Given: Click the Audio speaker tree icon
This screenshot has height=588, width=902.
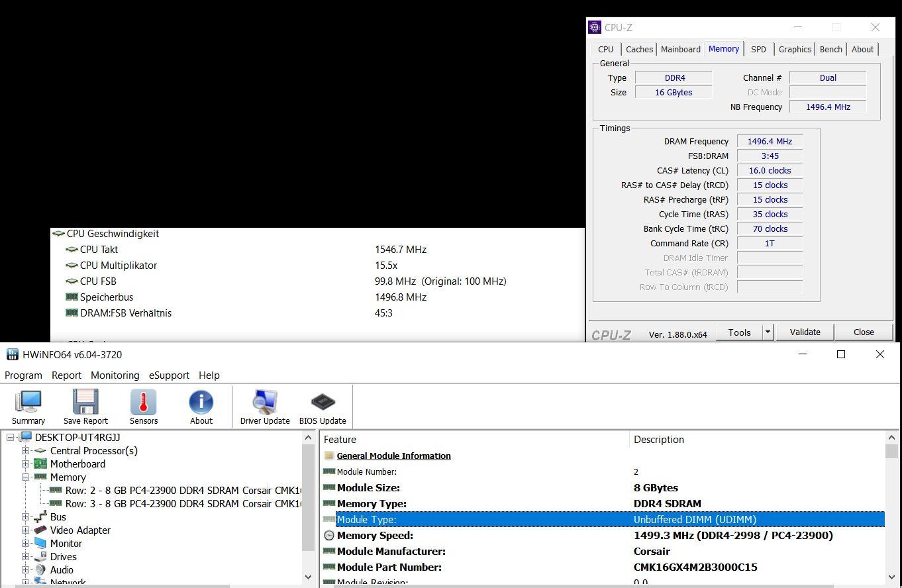Looking at the screenshot, I should 40,569.
